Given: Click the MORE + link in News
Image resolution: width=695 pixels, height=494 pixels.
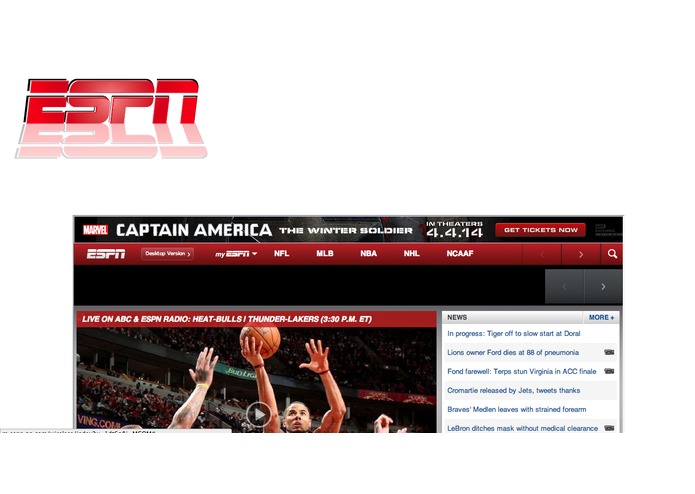Looking at the screenshot, I should (601, 317).
